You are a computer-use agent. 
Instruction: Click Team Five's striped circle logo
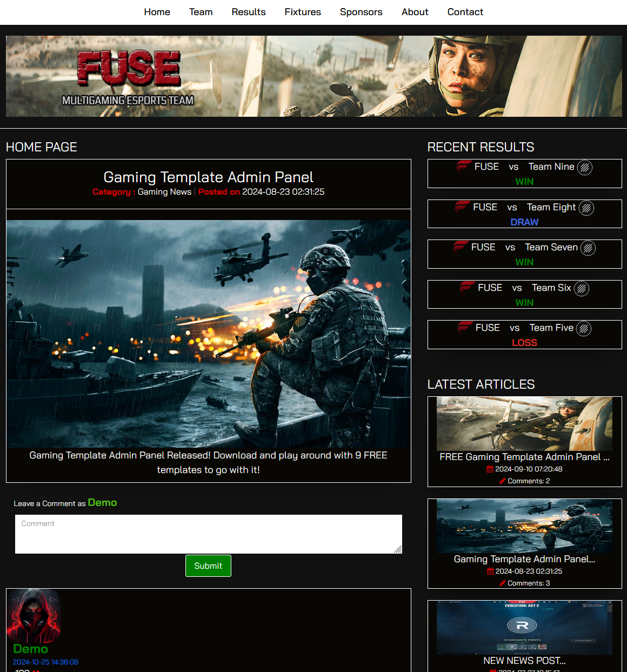(583, 329)
